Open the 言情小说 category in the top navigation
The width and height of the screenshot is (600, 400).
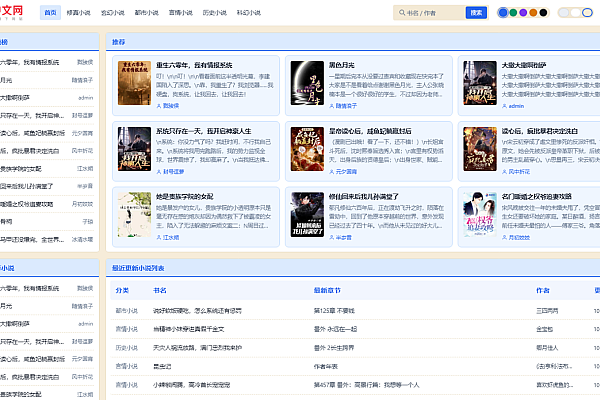click(x=181, y=13)
